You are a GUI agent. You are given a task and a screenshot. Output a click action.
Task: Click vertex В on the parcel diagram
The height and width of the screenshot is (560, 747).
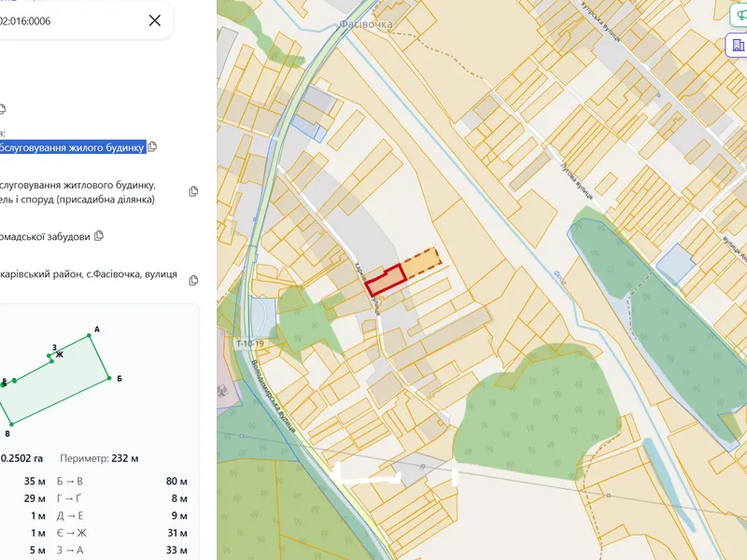point(11,424)
